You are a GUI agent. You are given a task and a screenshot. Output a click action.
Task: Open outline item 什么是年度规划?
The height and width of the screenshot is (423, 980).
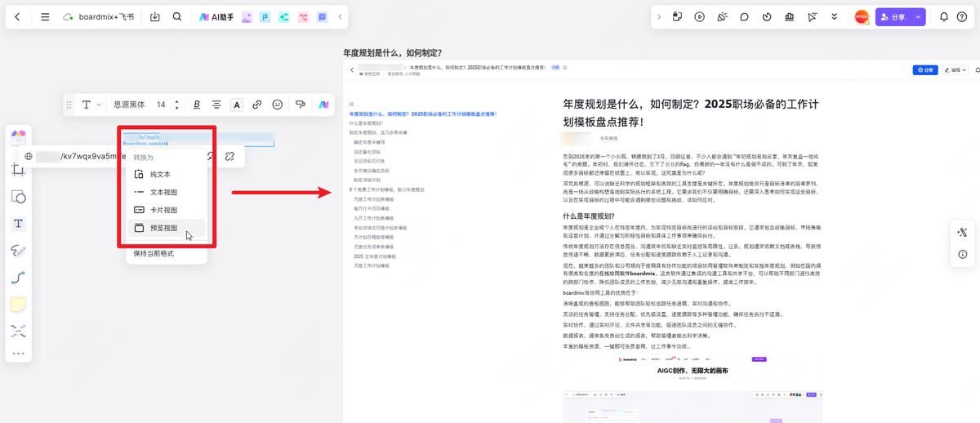[x=367, y=123]
